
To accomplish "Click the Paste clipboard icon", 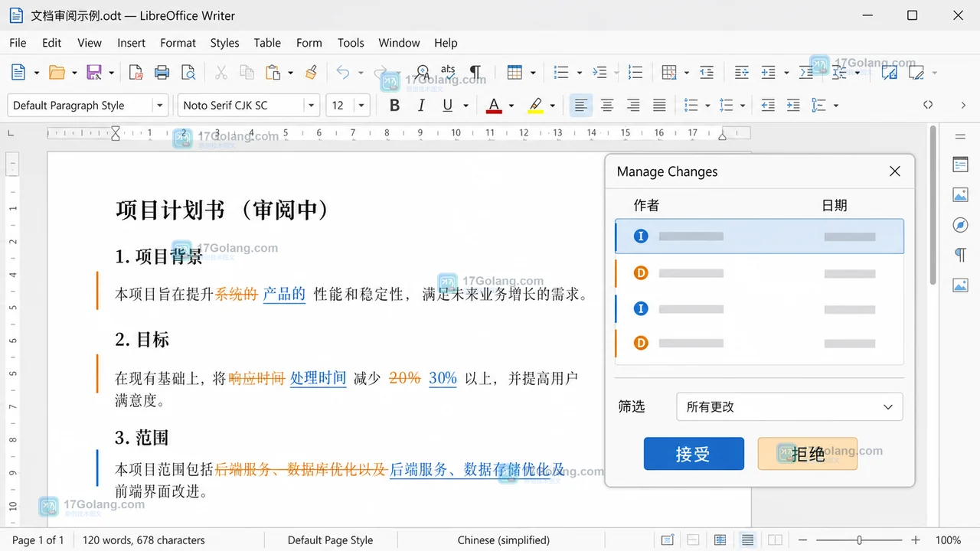I will click(x=273, y=73).
